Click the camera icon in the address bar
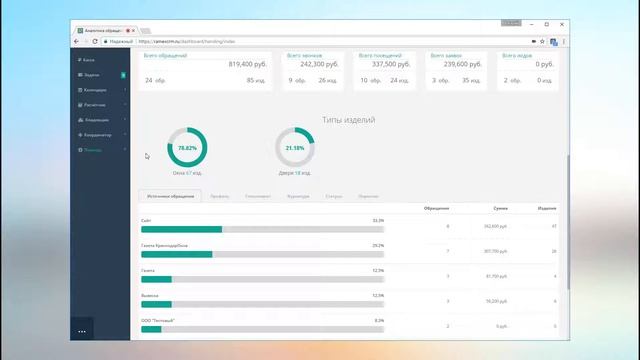The height and width of the screenshot is (360, 640). (533, 41)
